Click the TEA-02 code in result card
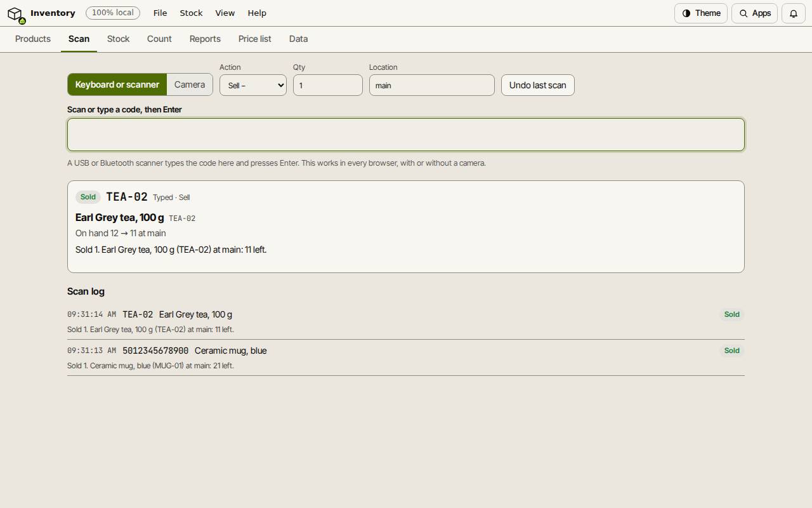 pos(127,197)
